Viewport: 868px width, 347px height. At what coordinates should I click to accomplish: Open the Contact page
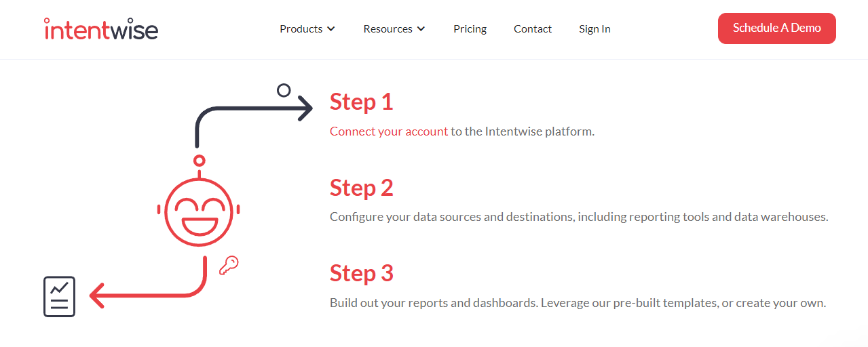(533, 29)
